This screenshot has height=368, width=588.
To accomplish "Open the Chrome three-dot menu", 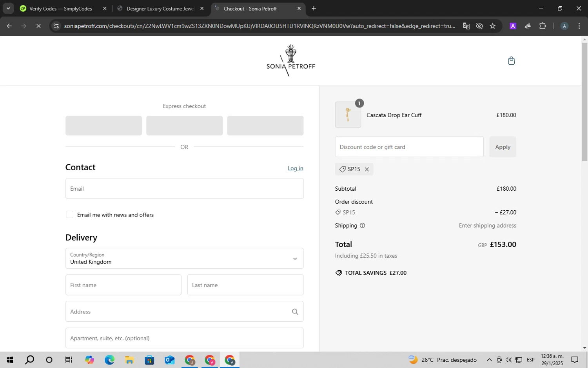I will pyautogui.click(x=579, y=26).
